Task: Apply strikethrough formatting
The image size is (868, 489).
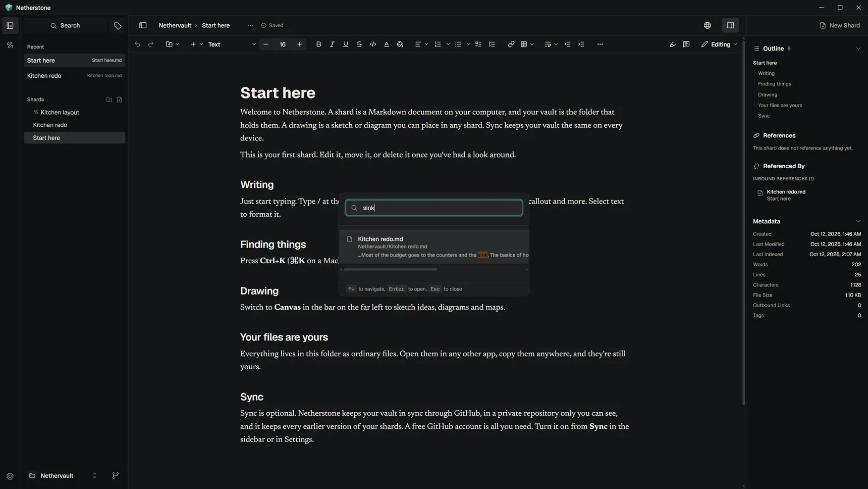Action: point(359,44)
